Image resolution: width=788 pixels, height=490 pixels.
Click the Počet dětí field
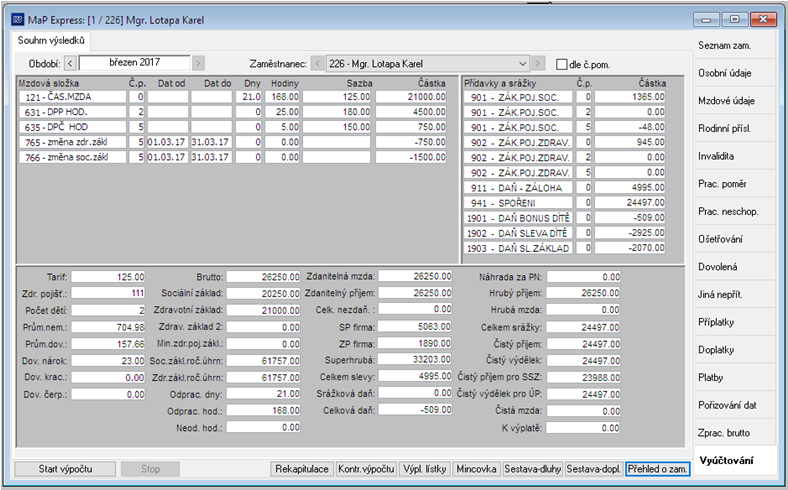(108, 310)
